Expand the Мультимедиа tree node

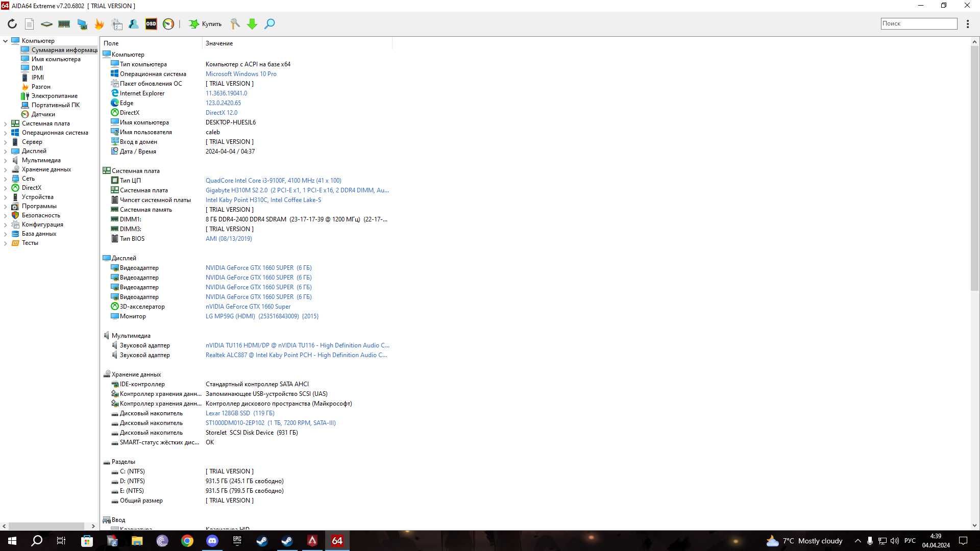click(6, 160)
